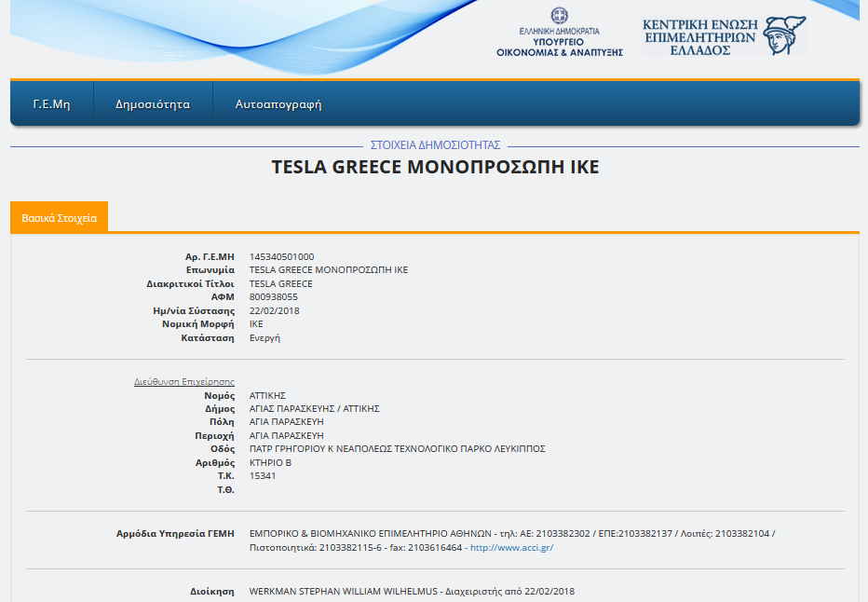Click the Περιοχή value ΑΓΙΑ ΠΑΡΑΣΚΕΥΗ
The width and height of the screenshot is (868, 602).
[286, 436]
